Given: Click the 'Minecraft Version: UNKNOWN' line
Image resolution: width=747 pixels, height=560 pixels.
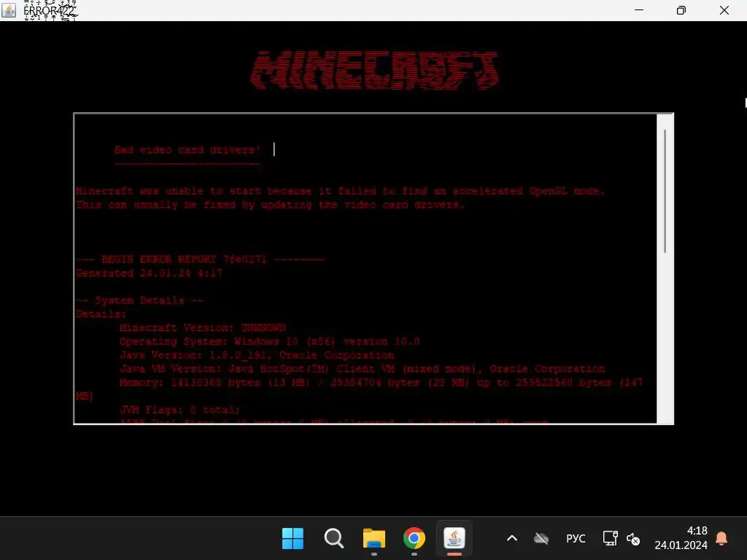Looking at the screenshot, I should coord(203,327).
